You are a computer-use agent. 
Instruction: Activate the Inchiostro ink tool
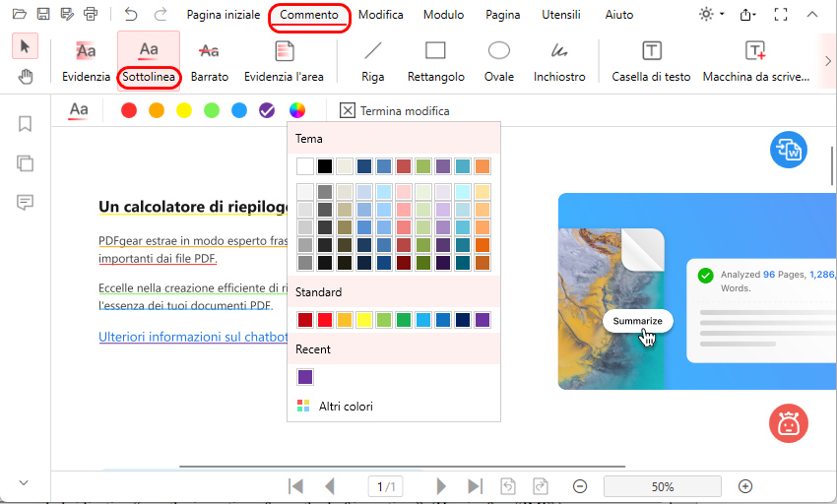tap(559, 61)
